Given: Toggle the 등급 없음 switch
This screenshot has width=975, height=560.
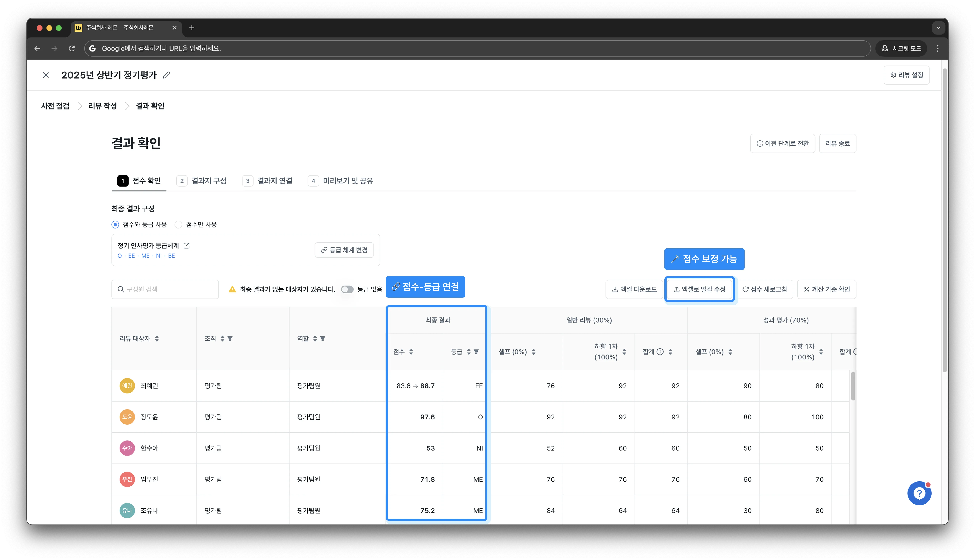Looking at the screenshot, I should (347, 289).
